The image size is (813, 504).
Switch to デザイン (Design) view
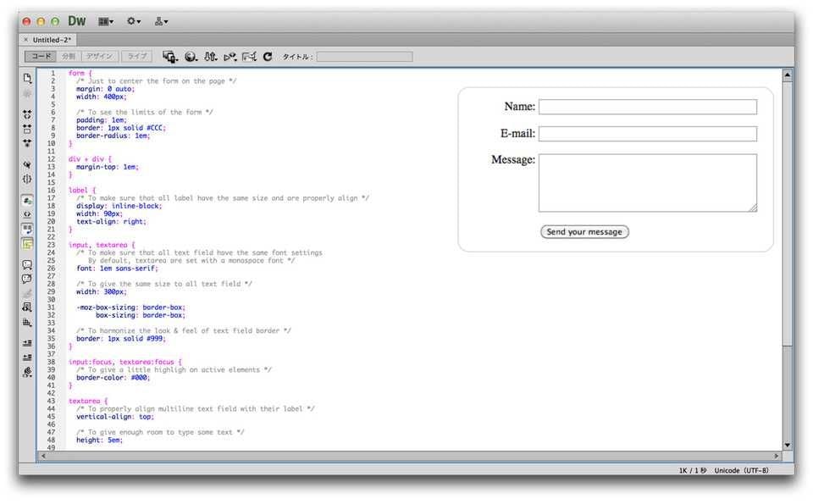100,57
